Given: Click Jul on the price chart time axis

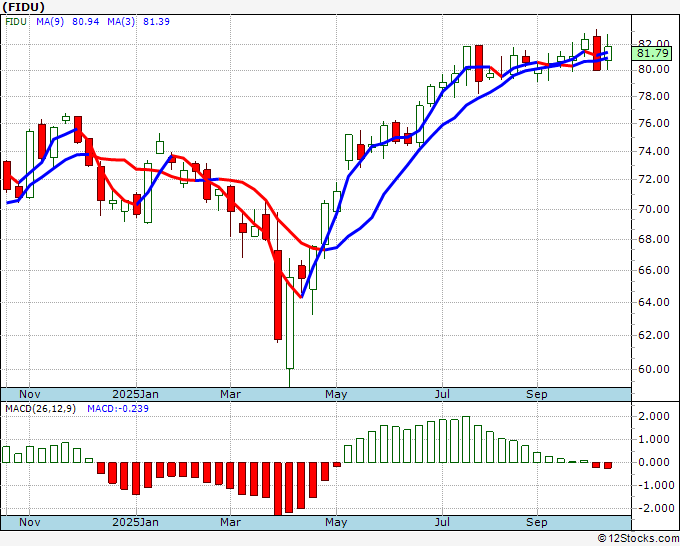Looking at the screenshot, I should 442,394.
